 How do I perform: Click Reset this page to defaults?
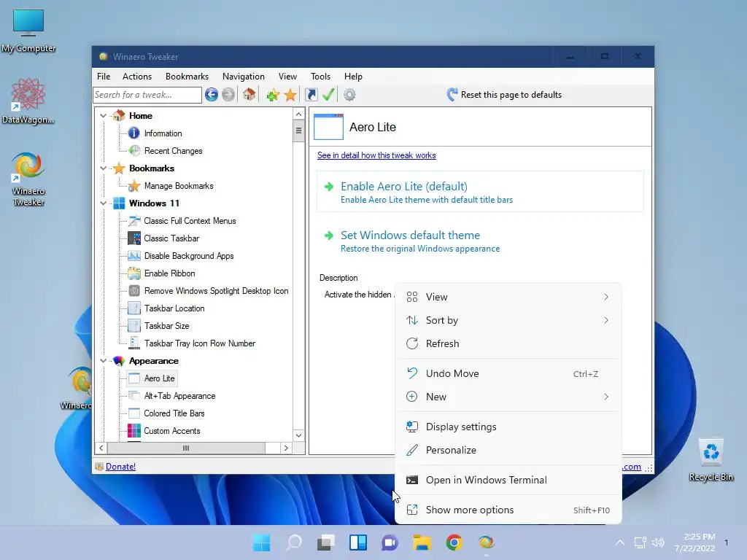pos(505,94)
